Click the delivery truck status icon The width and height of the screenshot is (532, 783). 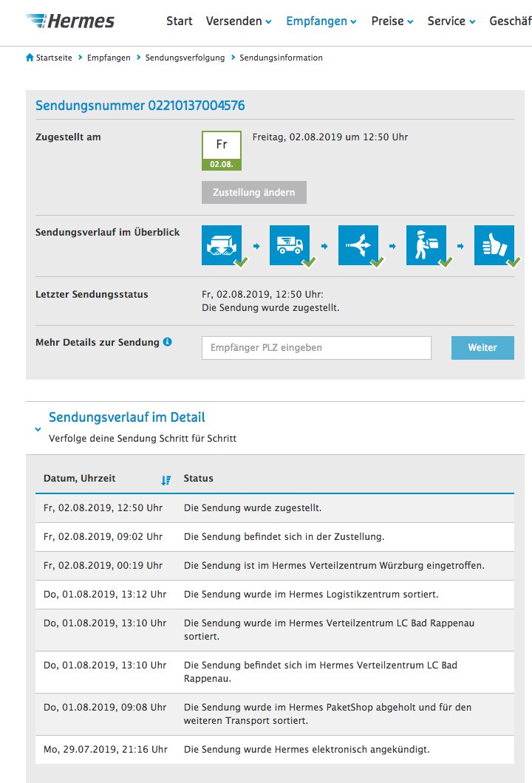pyautogui.click(x=290, y=245)
